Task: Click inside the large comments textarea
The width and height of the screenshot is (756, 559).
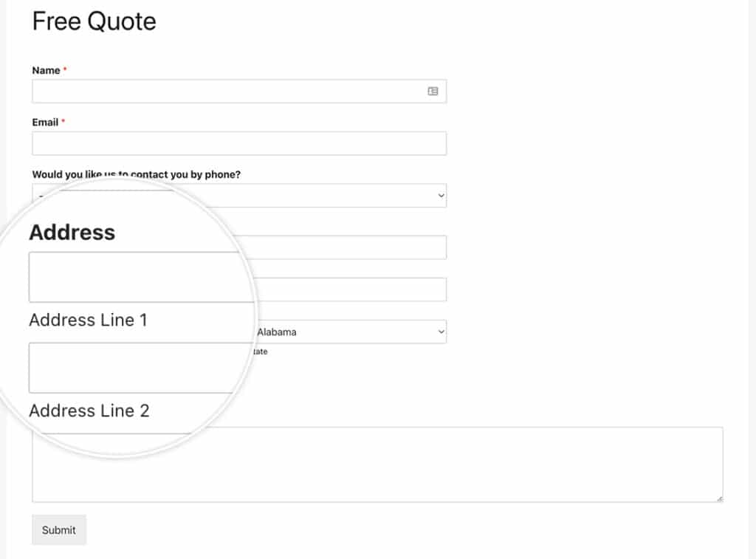Action: (377, 464)
